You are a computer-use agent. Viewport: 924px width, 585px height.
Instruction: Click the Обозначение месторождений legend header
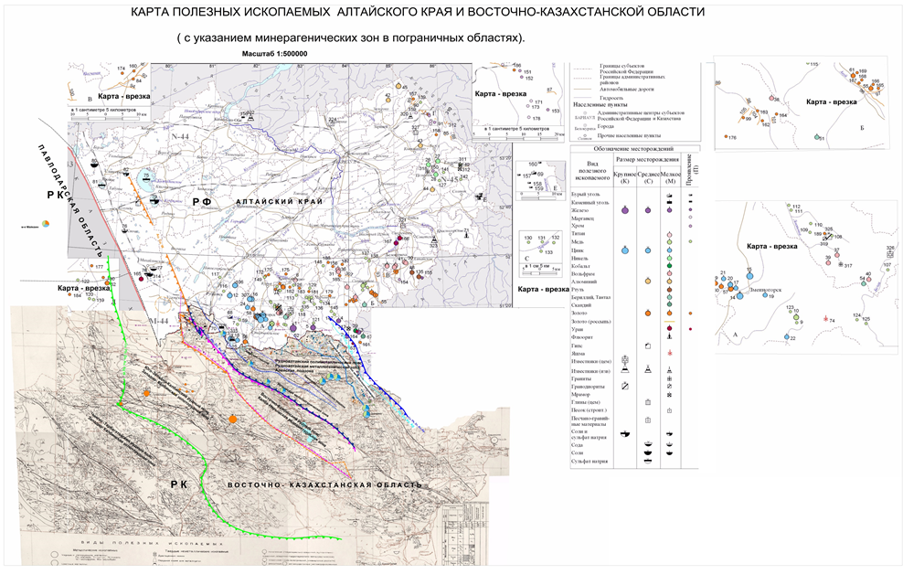pyautogui.click(x=633, y=149)
